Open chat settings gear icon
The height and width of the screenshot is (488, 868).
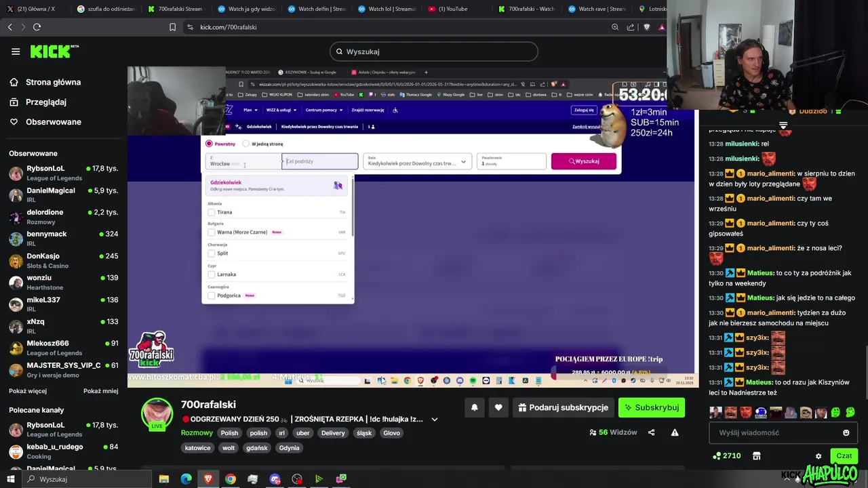[818, 456]
